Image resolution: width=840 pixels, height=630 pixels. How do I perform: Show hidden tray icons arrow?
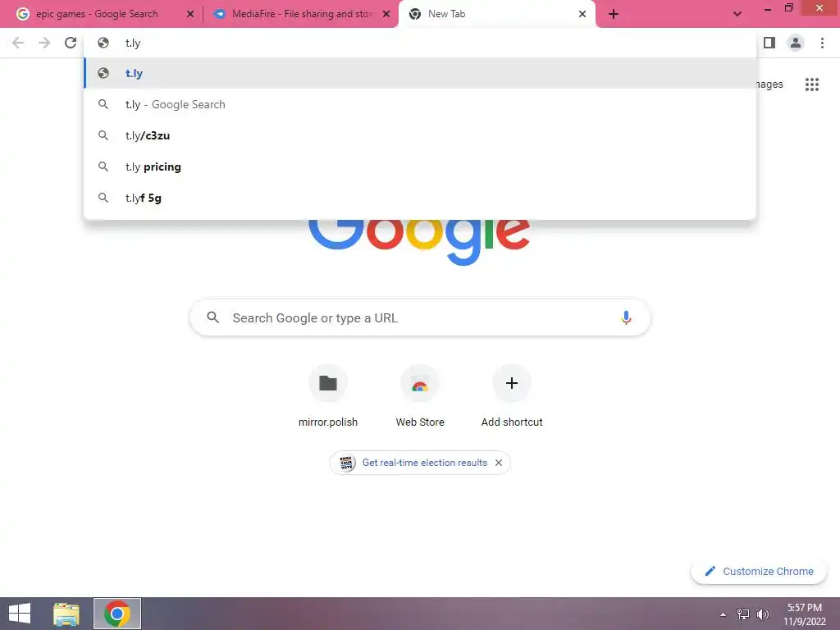coord(724,614)
